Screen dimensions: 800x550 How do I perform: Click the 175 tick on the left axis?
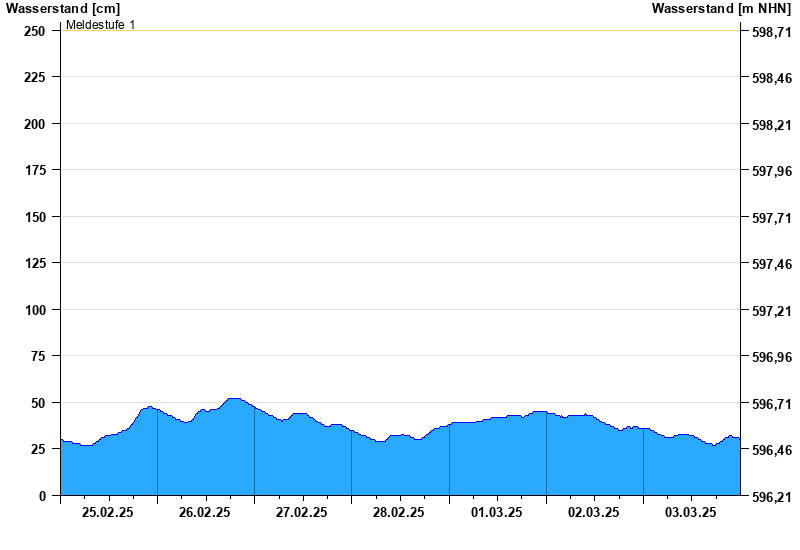pyautogui.click(x=34, y=170)
